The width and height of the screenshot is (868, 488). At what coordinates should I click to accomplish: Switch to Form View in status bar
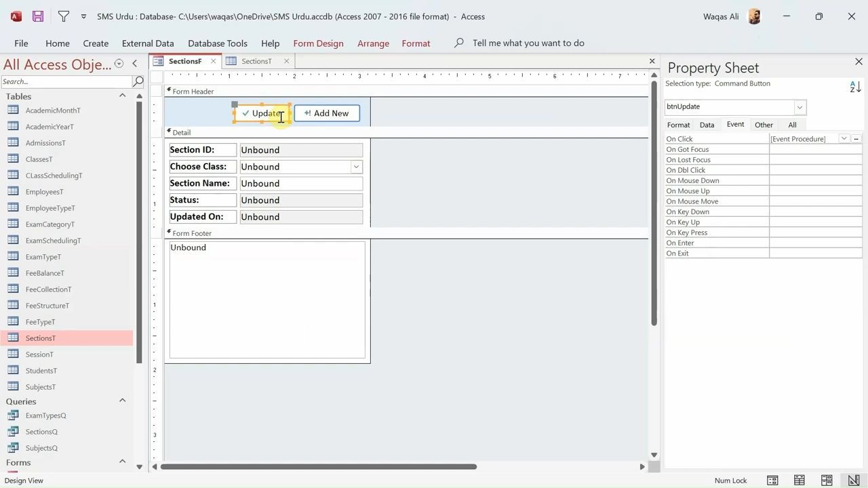[772, 481]
